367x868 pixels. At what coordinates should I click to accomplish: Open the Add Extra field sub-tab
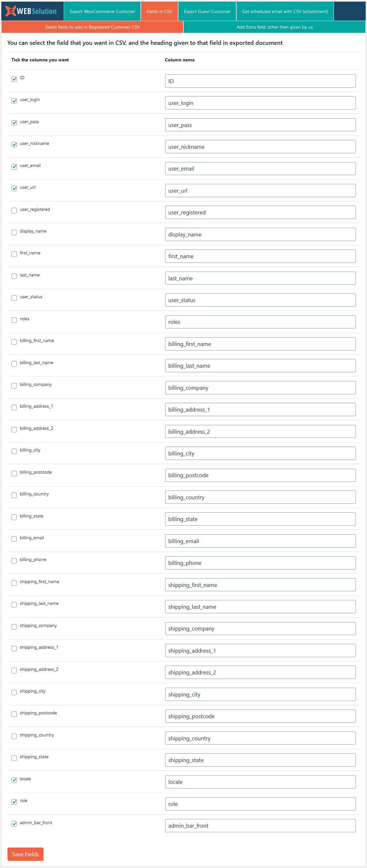pos(274,27)
